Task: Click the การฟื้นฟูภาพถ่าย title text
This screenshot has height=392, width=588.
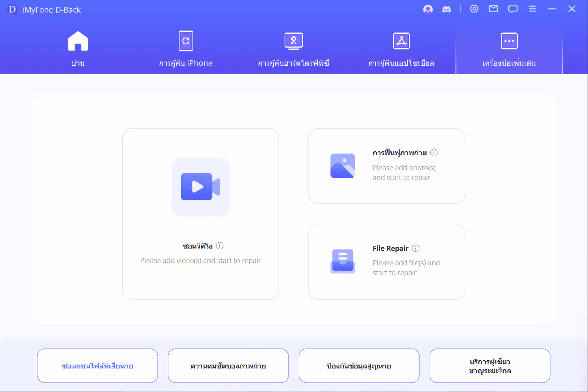Action: (399, 153)
